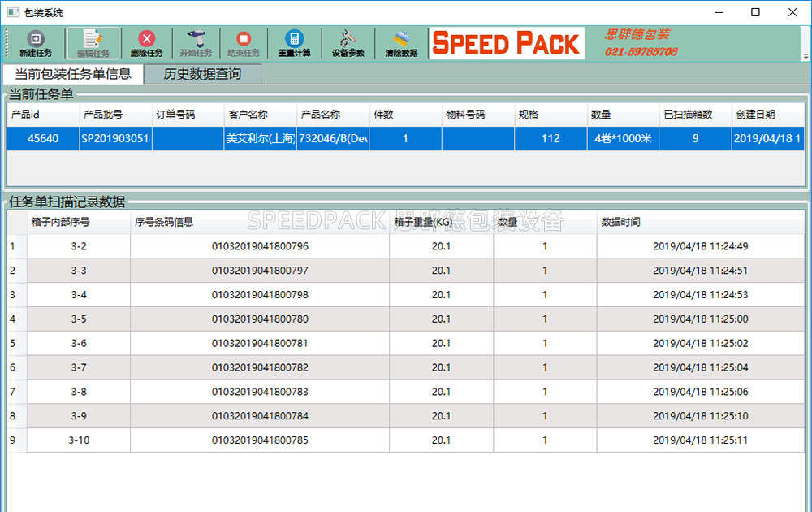812x512 pixels.
Task: Click the SPEED PACK logo
Action: pos(507,42)
